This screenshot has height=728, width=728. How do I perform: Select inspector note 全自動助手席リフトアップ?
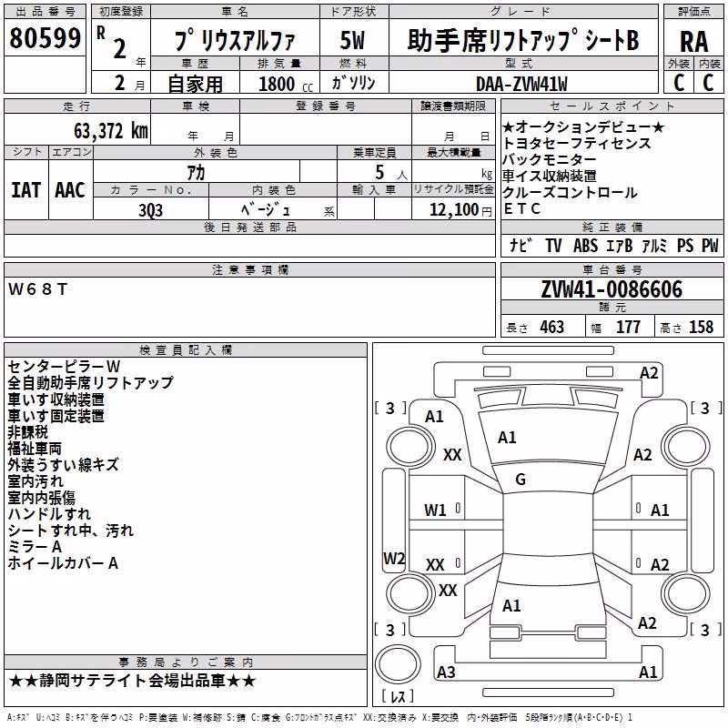(90, 382)
